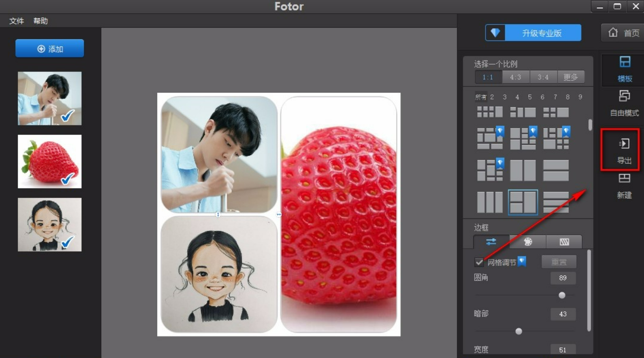Click the diamond icon on upgrade button
644x358 pixels.
point(495,33)
